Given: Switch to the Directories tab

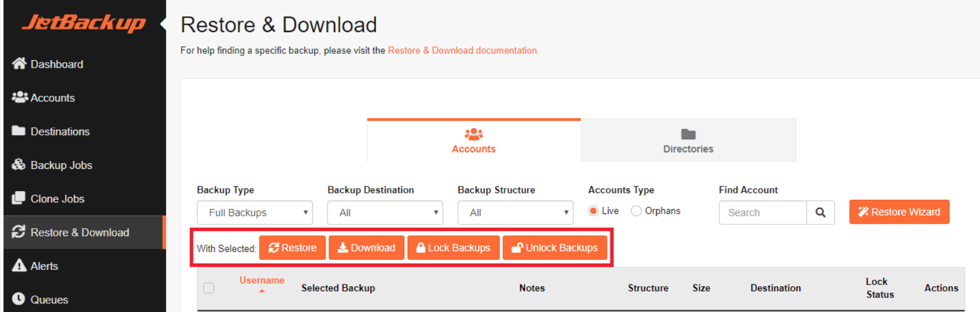Looking at the screenshot, I should [688, 140].
